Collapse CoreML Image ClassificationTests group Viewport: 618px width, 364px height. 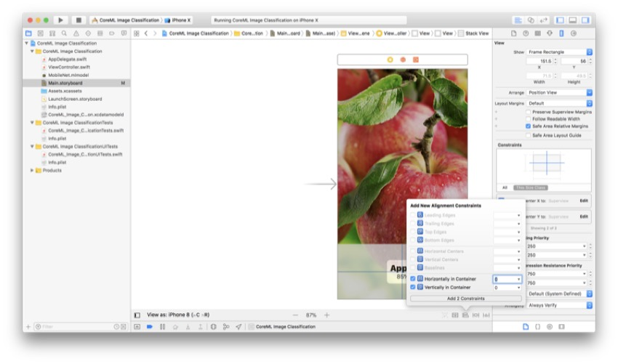coord(32,123)
